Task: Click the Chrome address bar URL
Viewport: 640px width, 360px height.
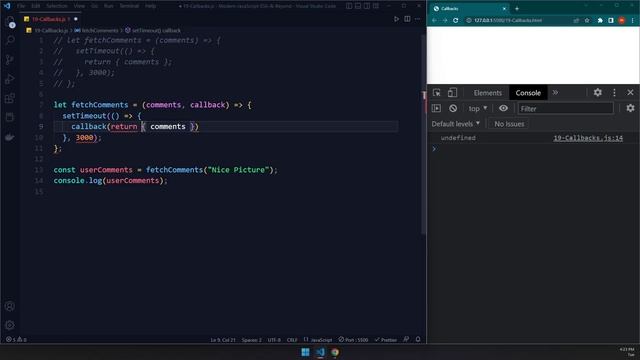Action: coord(508,20)
